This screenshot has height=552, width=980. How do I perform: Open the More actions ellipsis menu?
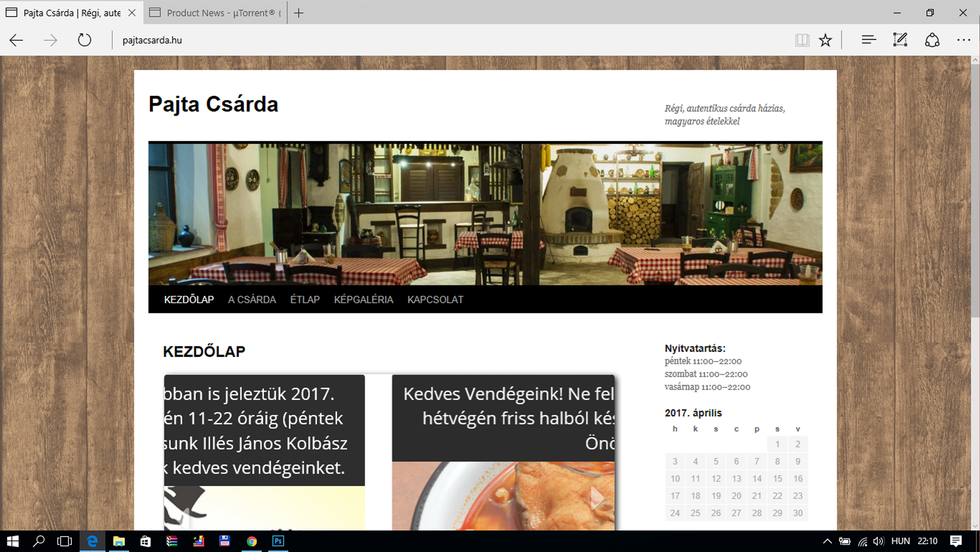[x=964, y=40]
